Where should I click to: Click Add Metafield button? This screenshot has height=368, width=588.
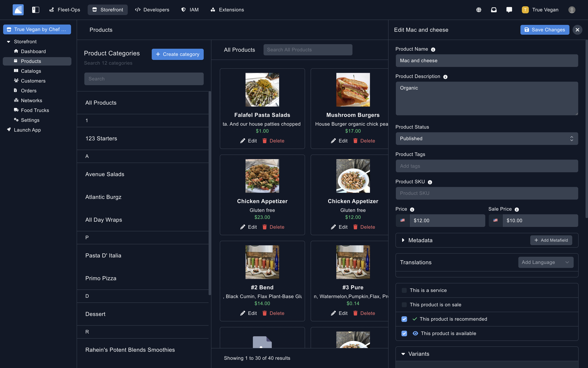[x=551, y=240]
